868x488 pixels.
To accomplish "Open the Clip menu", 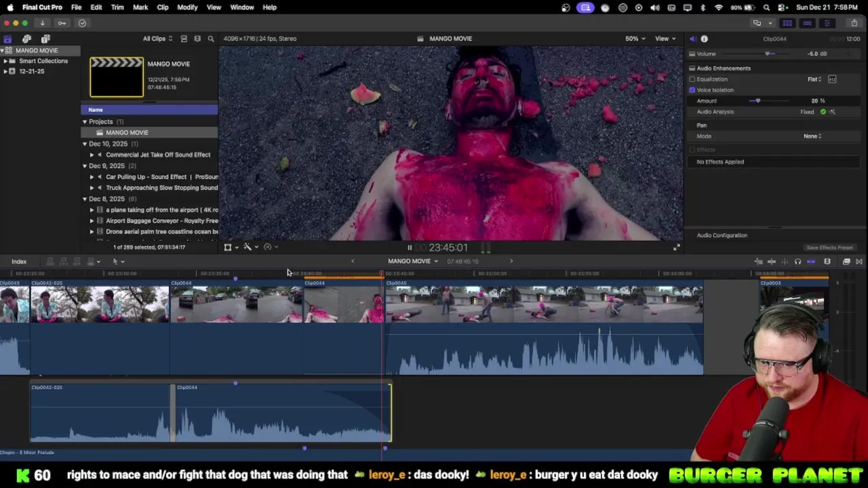I will [163, 7].
